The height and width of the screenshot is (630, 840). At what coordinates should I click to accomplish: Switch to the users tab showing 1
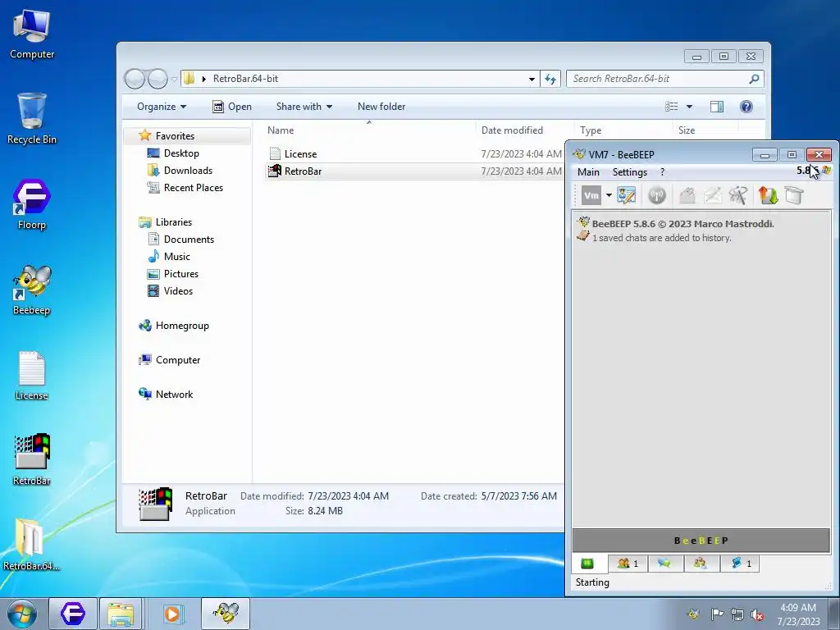click(x=628, y=563)
